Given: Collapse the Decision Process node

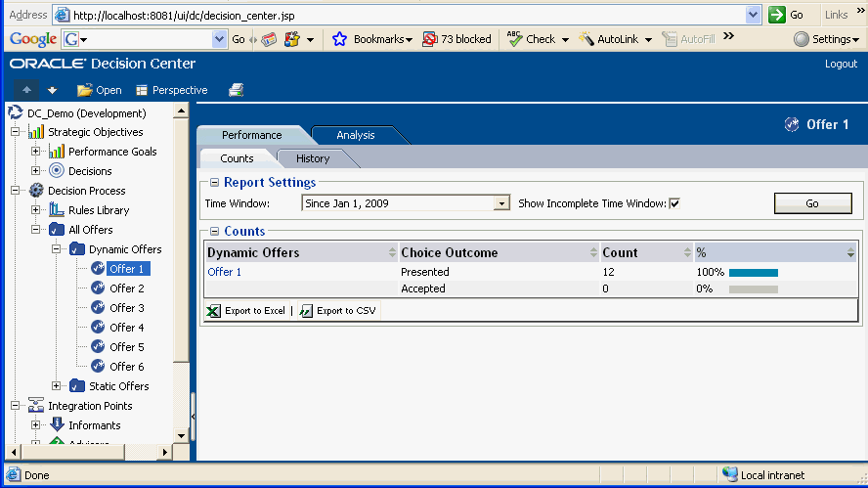Looking at the screenshot, I should [15, 191].
